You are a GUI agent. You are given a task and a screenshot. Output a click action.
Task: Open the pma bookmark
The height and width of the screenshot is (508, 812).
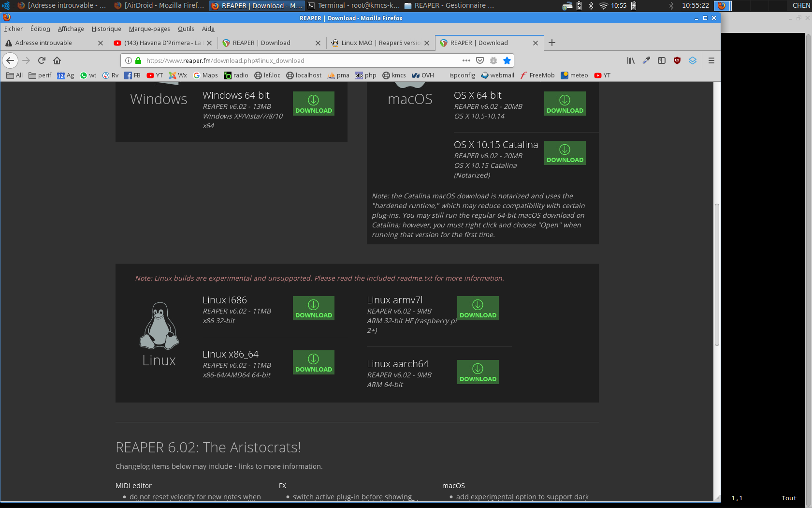[x=338, y=75]
